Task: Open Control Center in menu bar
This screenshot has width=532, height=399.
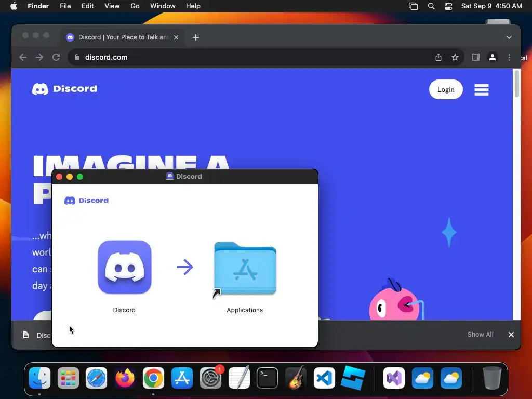Action: coord(448,6)
